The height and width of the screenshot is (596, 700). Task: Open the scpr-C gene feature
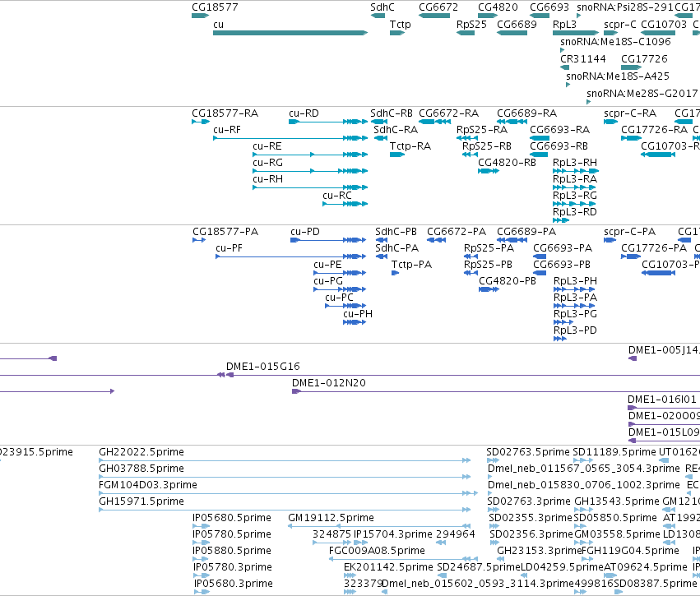(x=610, y=33)
